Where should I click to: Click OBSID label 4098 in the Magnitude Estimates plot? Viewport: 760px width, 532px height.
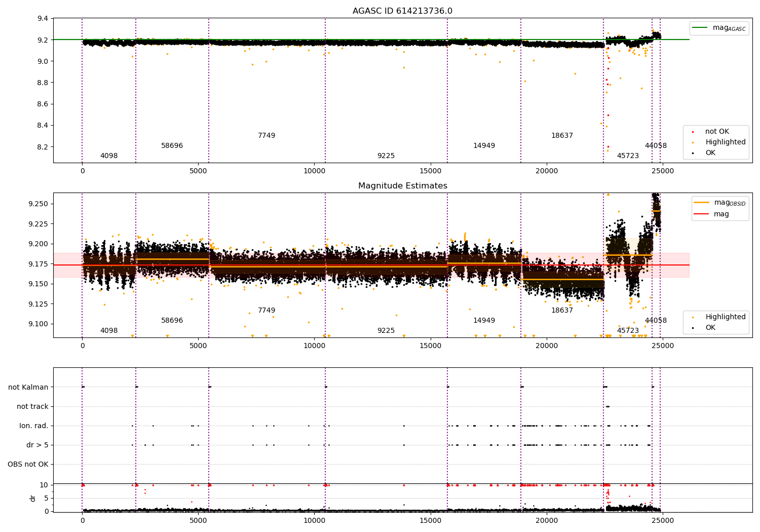tap(109, 331)
